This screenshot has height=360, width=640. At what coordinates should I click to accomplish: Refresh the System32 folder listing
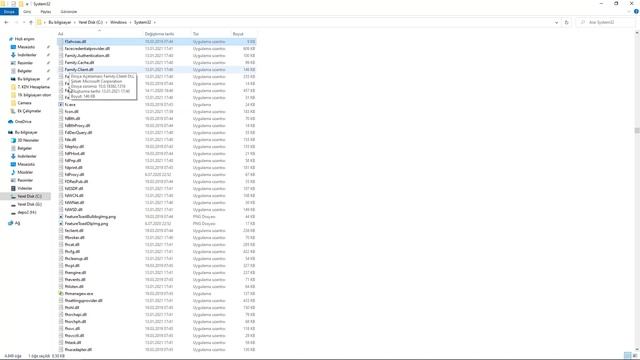click(x=566, y=22)
